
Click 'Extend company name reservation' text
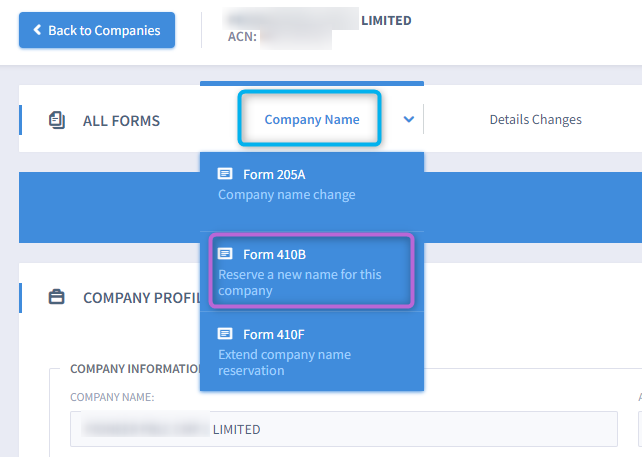click(284, 362)
